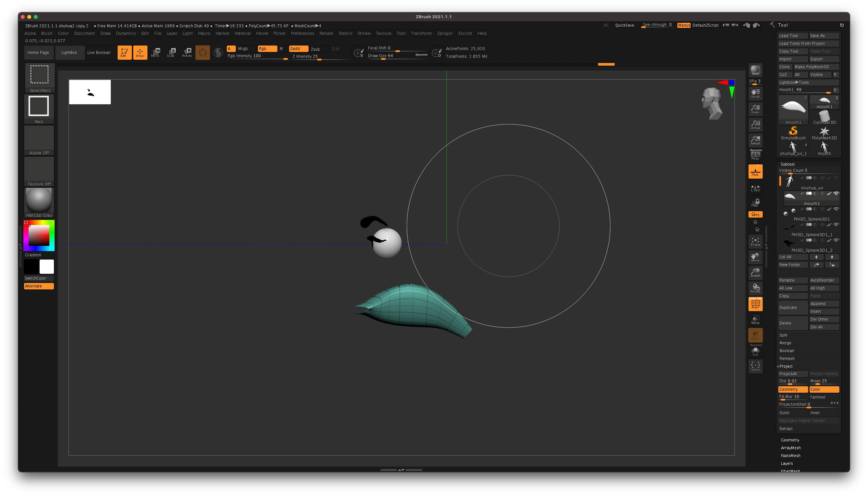Pick a color in the color picker square
This screenshot has width=868, height=496.
click(38, 235)
